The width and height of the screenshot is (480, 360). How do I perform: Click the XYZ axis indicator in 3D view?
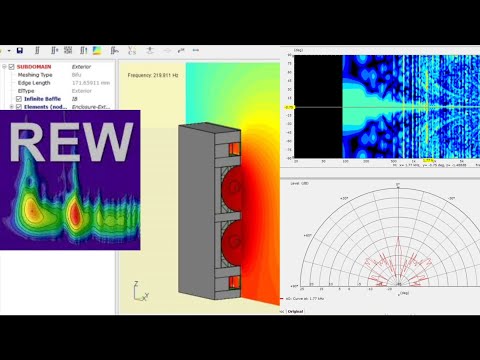click(x=140, y=292)
